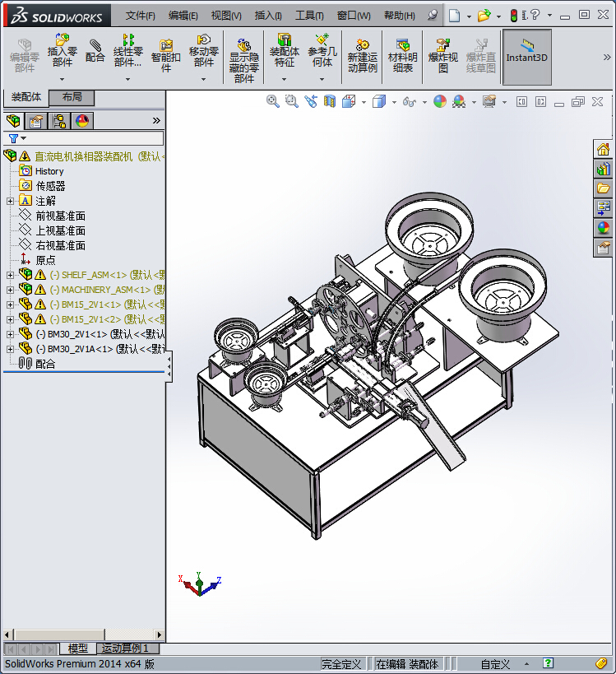The height and width of the screenshot is (674, 616).
Task: Open Appearances and Scenes task pane icon
Action: click(x=603, y=228)
